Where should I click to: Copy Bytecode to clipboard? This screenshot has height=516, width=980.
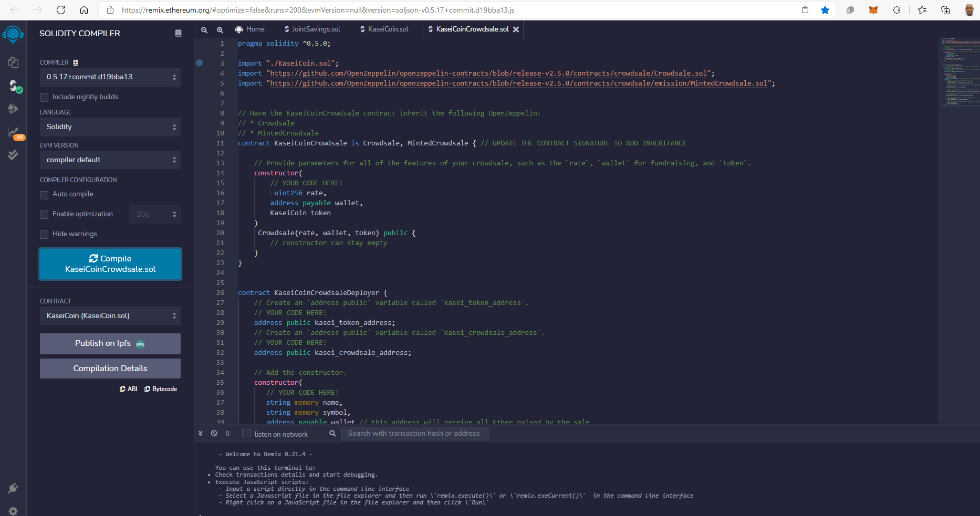click(x=161, y=389)
